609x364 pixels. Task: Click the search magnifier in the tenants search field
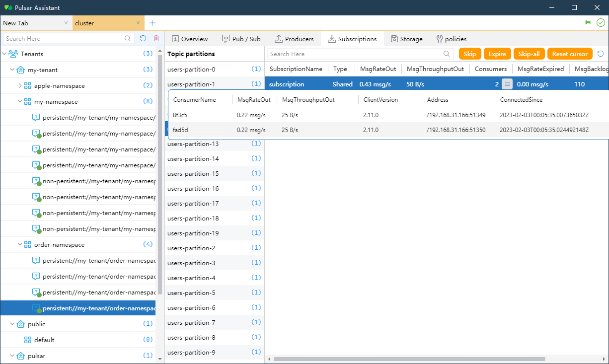[128, 38]
